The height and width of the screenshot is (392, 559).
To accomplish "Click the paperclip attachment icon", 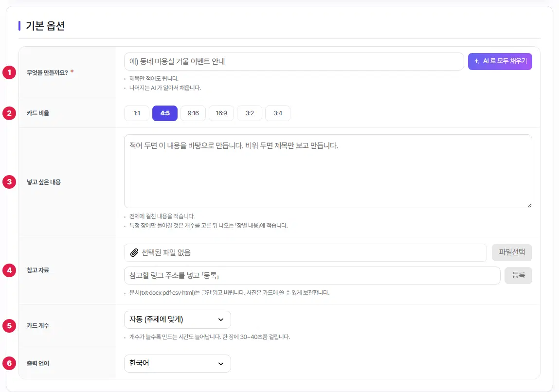I will [x=134, y=253].
